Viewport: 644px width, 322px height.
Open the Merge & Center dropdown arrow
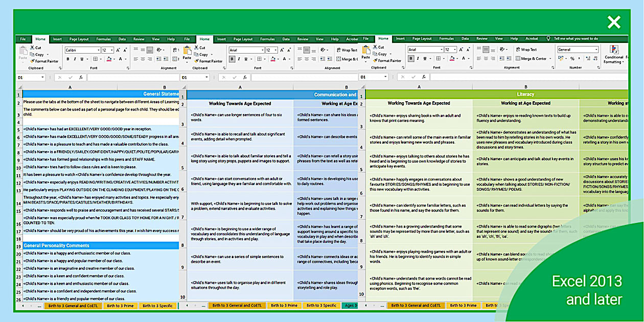[549, 59]
